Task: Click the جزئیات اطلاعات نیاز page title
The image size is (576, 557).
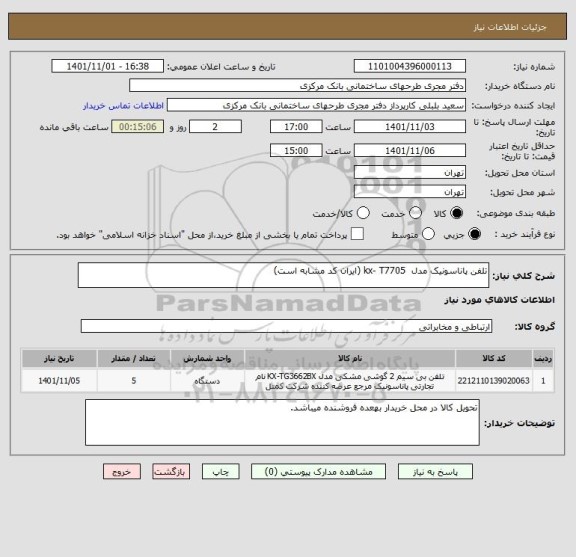Action: [510, 28]
